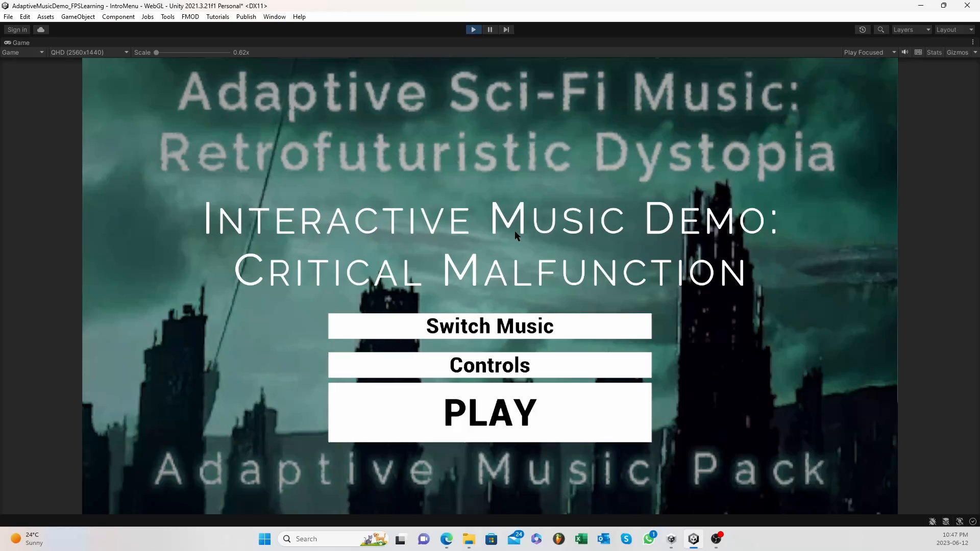Open the Game tab's three-dot options menu
Image resolution: width=980 pixels, height=551 pixels.
pos(973,42)
